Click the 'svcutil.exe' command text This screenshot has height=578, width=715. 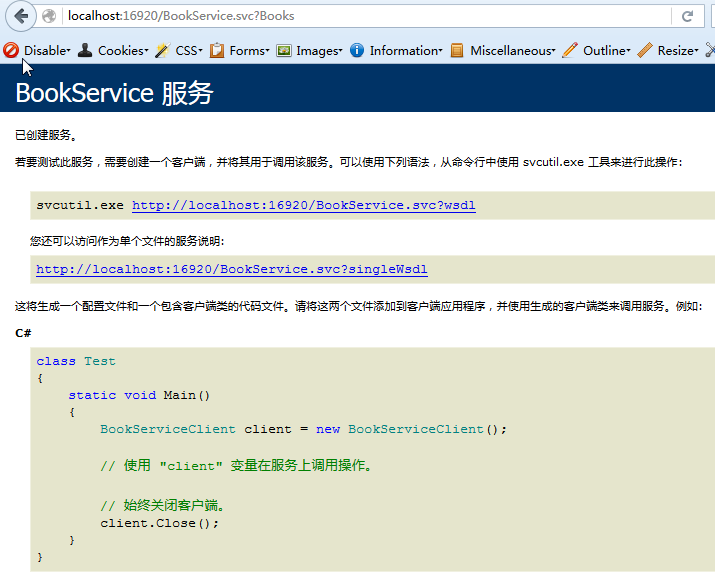point(80,205)
